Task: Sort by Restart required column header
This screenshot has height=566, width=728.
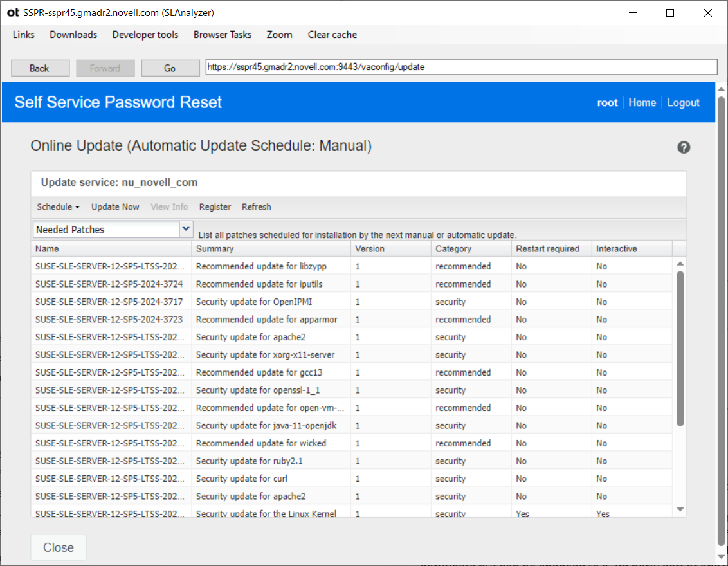Action: pyautogui.click(x=552, y=249)
